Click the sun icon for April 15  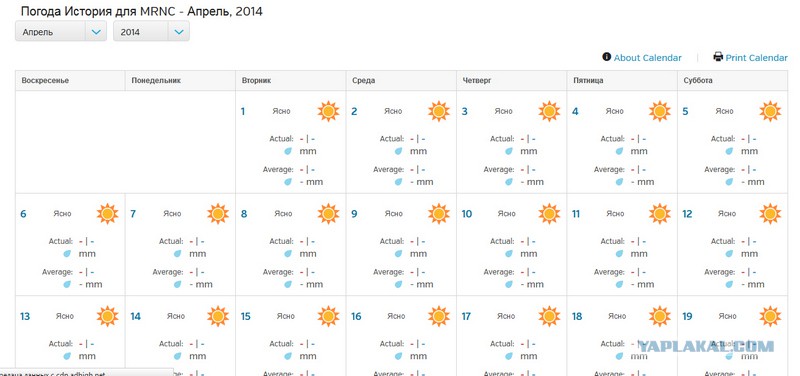328,316
